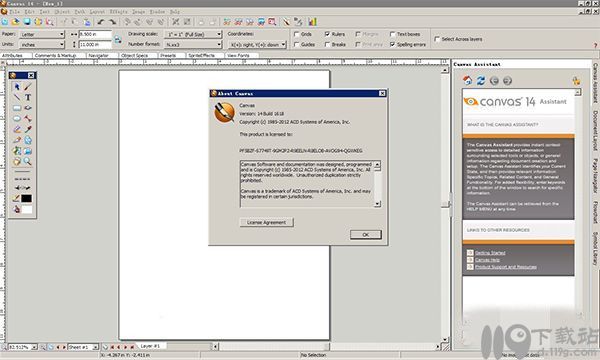Click the Home icon in Canvas Assistant
Screen dimensions: 600x360
coord(468,80)
